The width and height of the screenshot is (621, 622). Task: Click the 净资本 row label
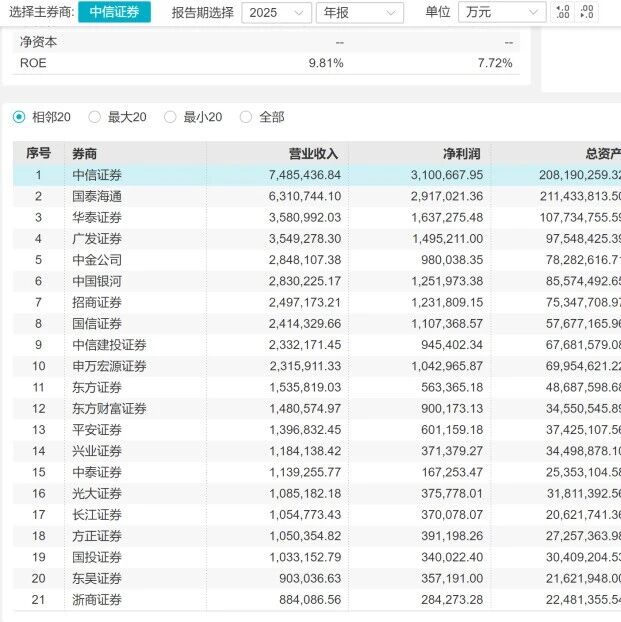coord(38,42)
